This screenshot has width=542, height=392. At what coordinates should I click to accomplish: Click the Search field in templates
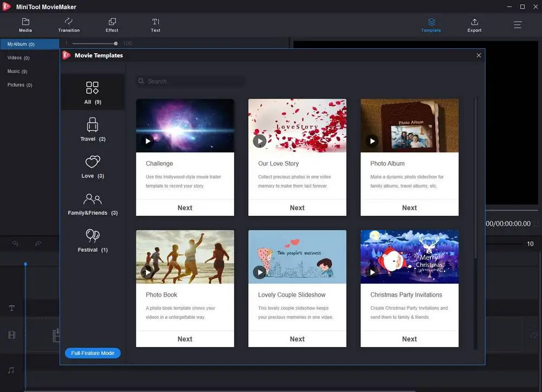191,81
